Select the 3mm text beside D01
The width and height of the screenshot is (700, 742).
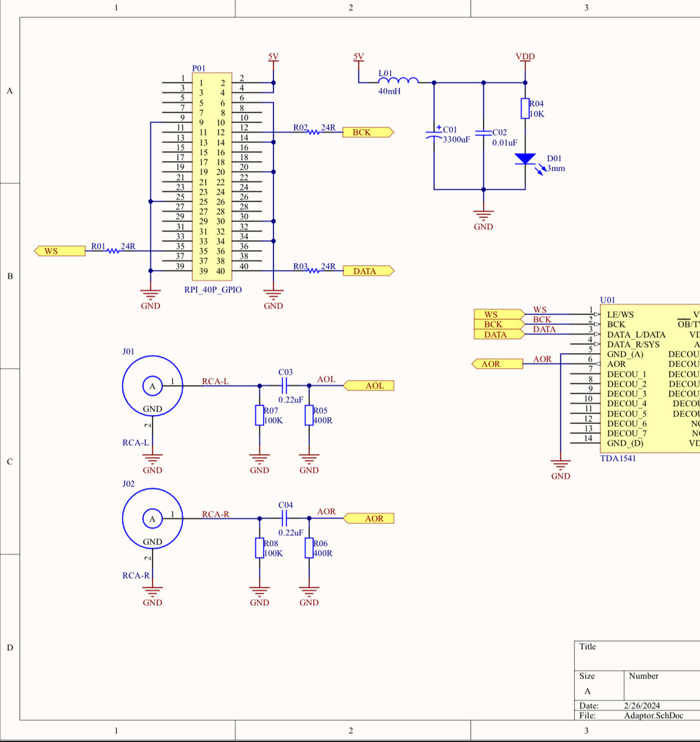coord(556,168)
